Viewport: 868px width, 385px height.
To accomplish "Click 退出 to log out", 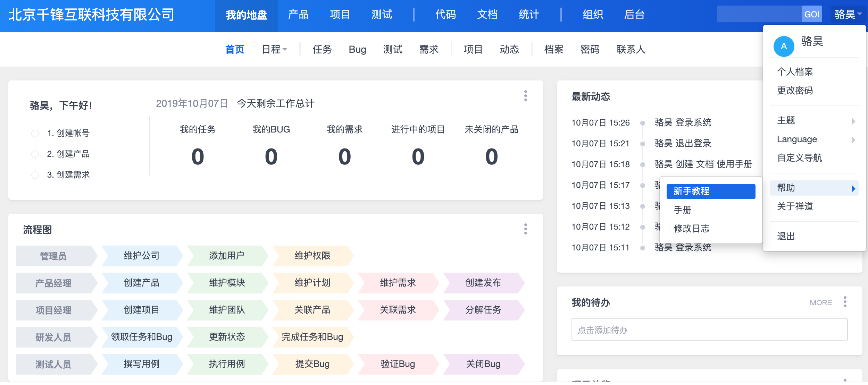I will click(x=786, y=237).
